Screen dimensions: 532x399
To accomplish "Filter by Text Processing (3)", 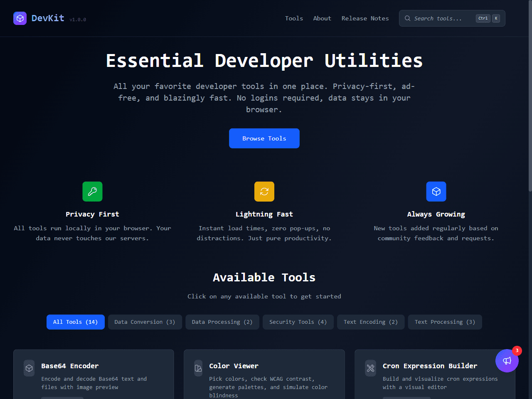I will click(445, 322).
